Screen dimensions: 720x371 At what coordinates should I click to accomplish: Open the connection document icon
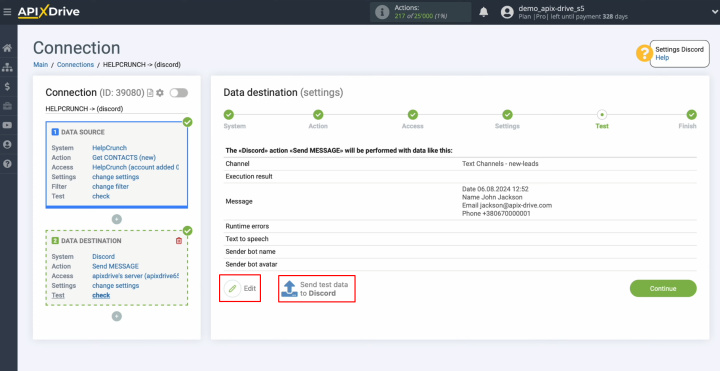[150, 93]
